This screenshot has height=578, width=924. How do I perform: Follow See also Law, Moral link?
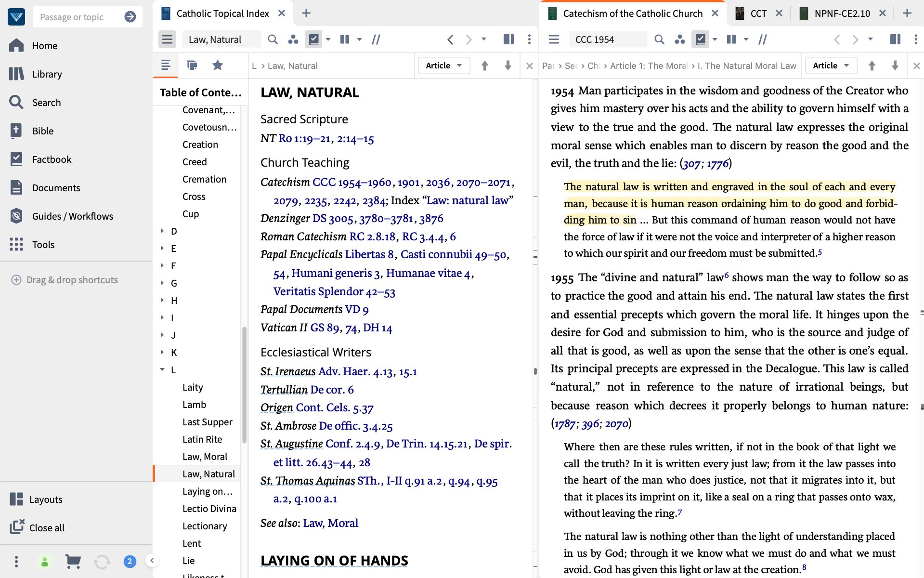330,523
